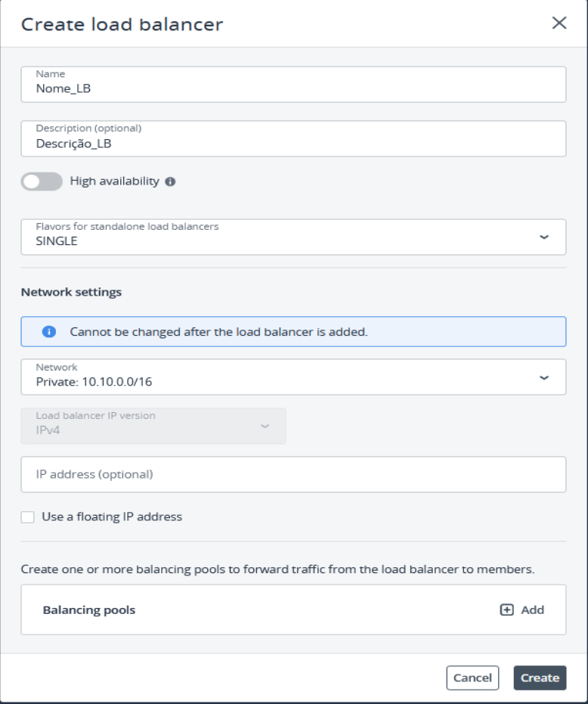Open the Network dropdown showing Private: 10.10.0.0/16

click(x=293, y=377)
